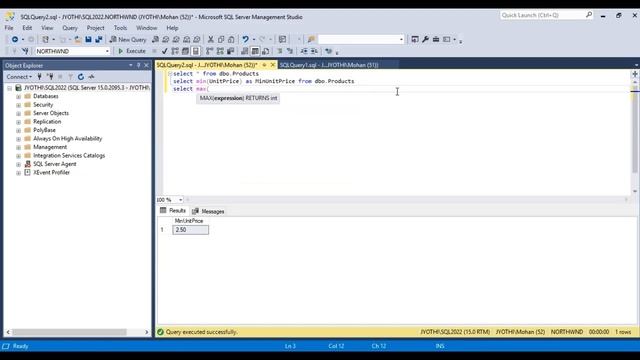Expand the Security folder node

click(18, 105)
